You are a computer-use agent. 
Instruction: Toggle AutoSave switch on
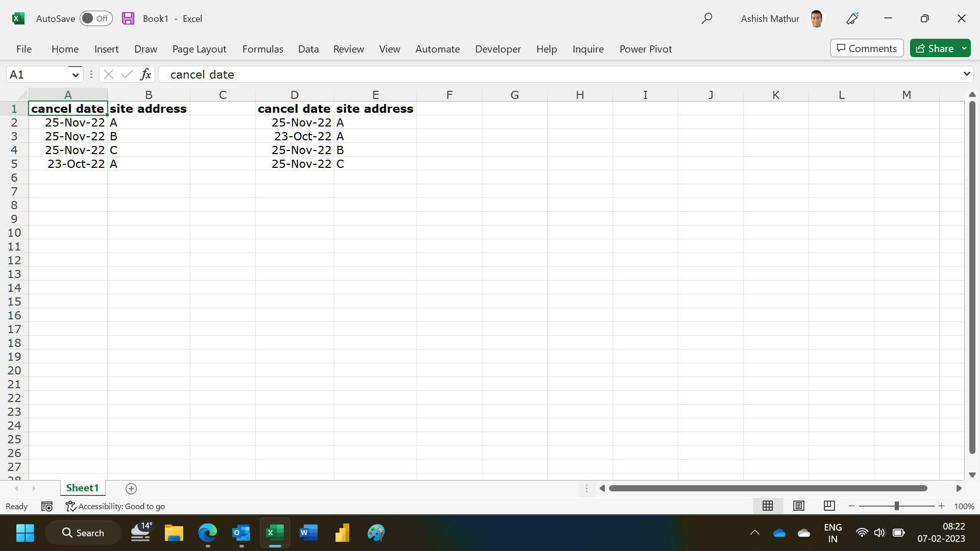tap(96, 18)
